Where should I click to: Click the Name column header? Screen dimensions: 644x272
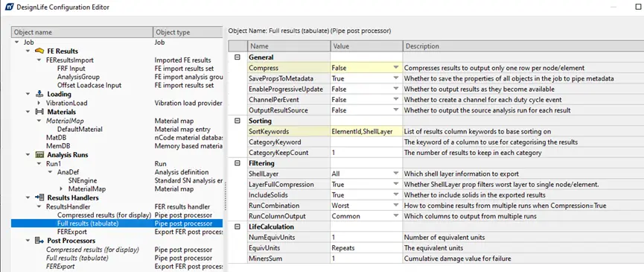pos(289,46)
